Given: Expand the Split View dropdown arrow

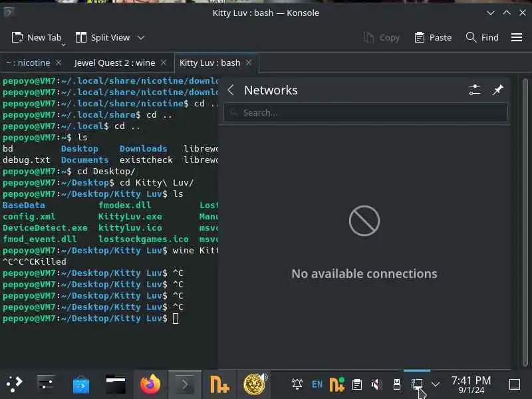Looking at the screenshot, I should (x=141, y=37).
